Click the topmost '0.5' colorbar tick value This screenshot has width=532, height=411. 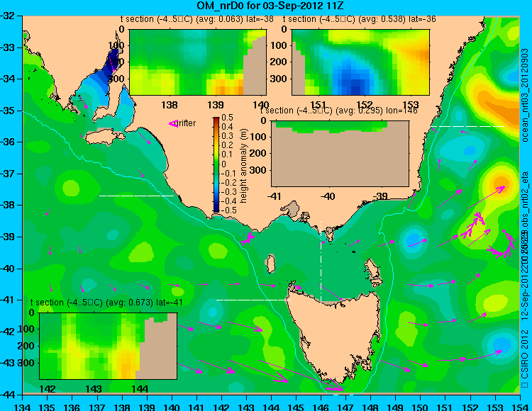point(227,118)
